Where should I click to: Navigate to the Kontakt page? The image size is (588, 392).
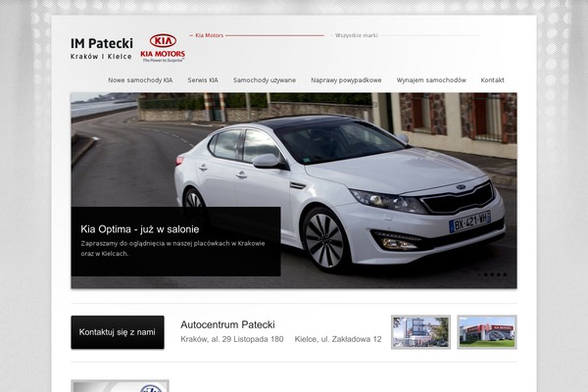[x=493, y=79]
